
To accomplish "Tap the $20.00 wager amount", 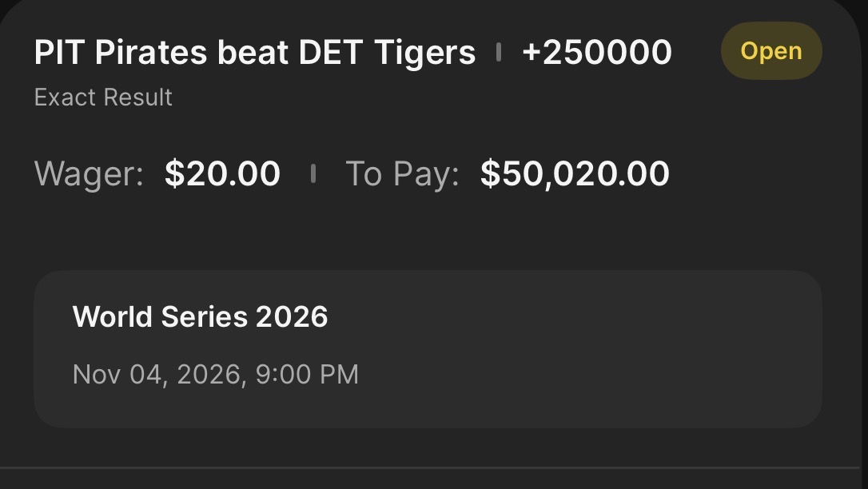I will tap(222, 173).
